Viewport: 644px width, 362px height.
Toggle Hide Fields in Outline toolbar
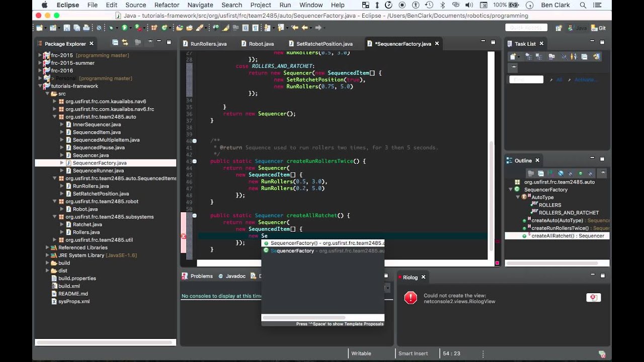pyautogui.click(x=561, y=173)
